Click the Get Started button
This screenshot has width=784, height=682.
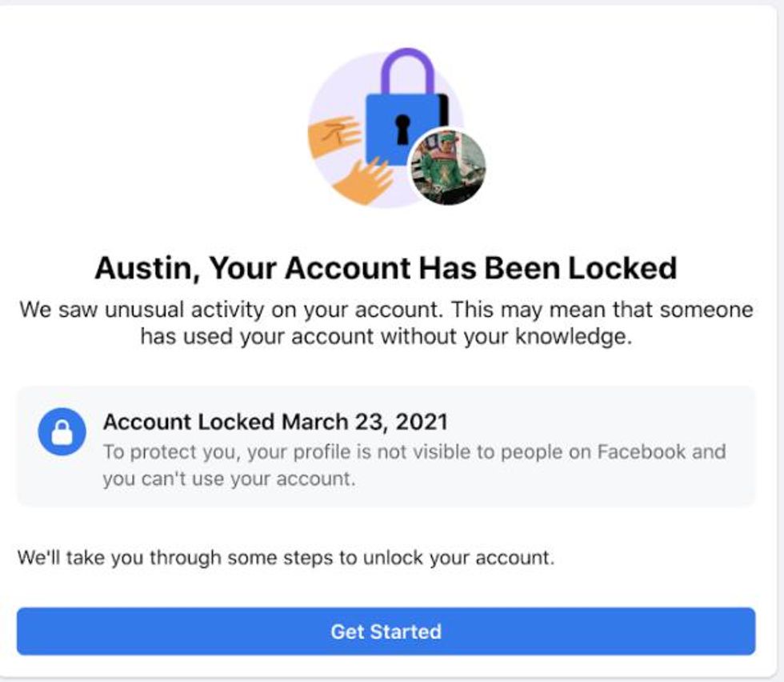point(386,631)
